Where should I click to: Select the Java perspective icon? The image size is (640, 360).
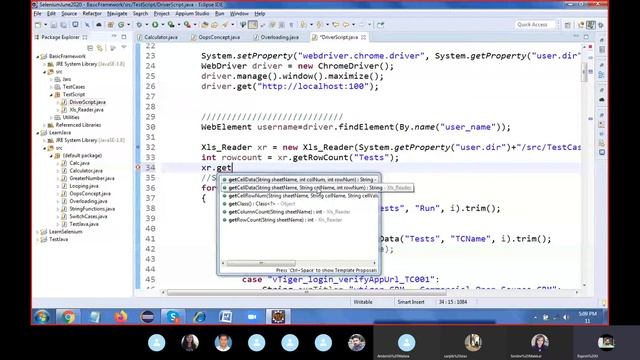coord(590,25)
